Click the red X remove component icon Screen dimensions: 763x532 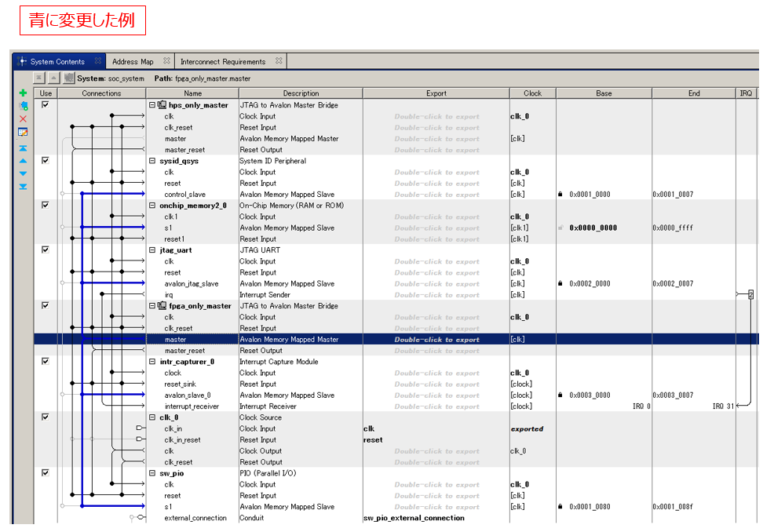[23, 118]
